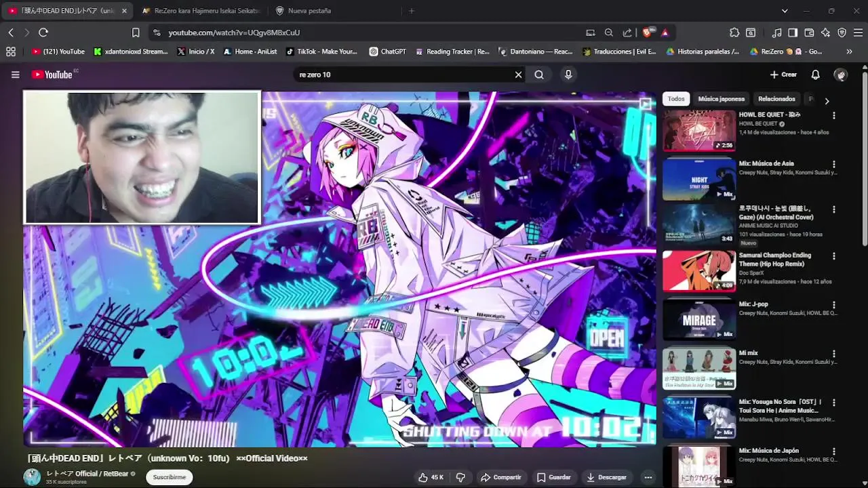Image resolution: width=868 pixels, height=488 pixels.
Task: Open the apps grid in bookmarks bar
Action: point(10,52)
